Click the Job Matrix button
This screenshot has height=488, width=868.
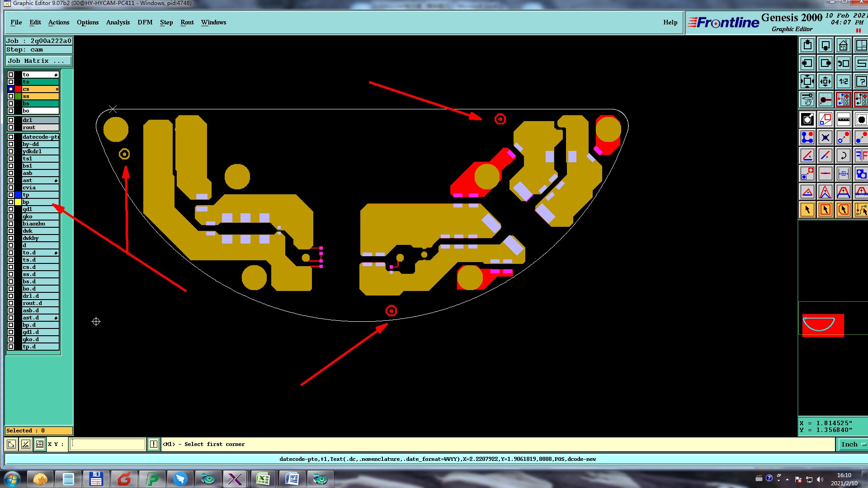point(38,61)
